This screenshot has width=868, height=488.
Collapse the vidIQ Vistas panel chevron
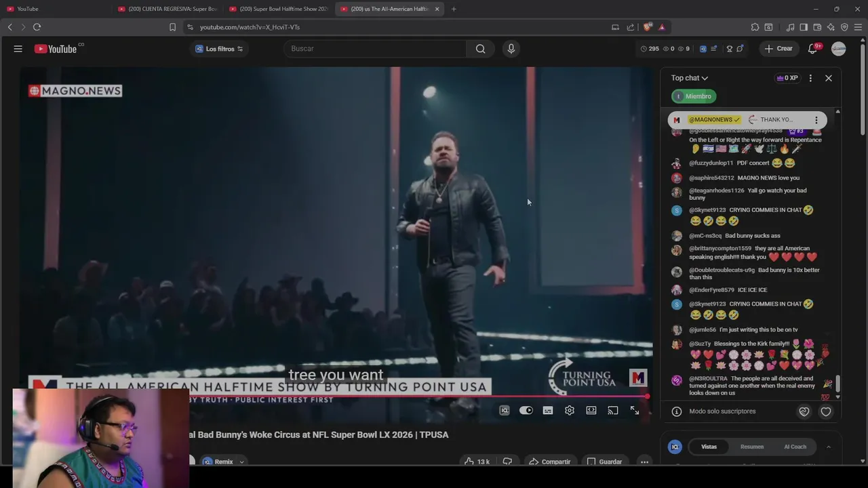click(x=828, y=447)
